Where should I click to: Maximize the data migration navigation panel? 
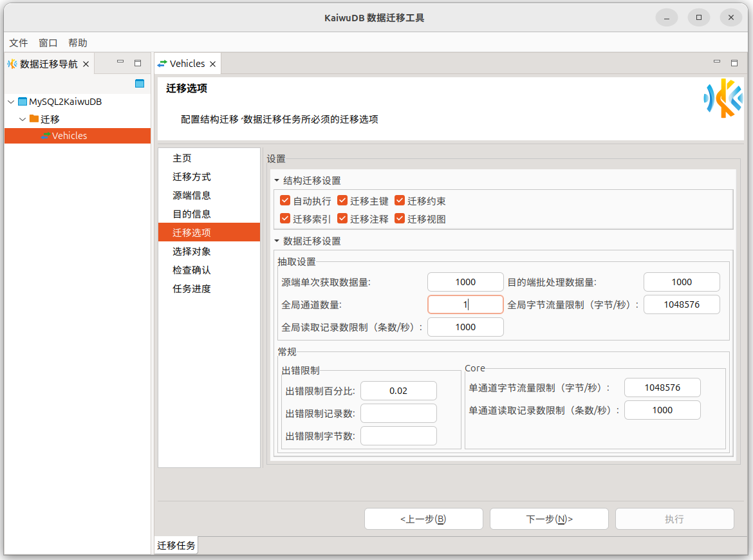point(137,63)
